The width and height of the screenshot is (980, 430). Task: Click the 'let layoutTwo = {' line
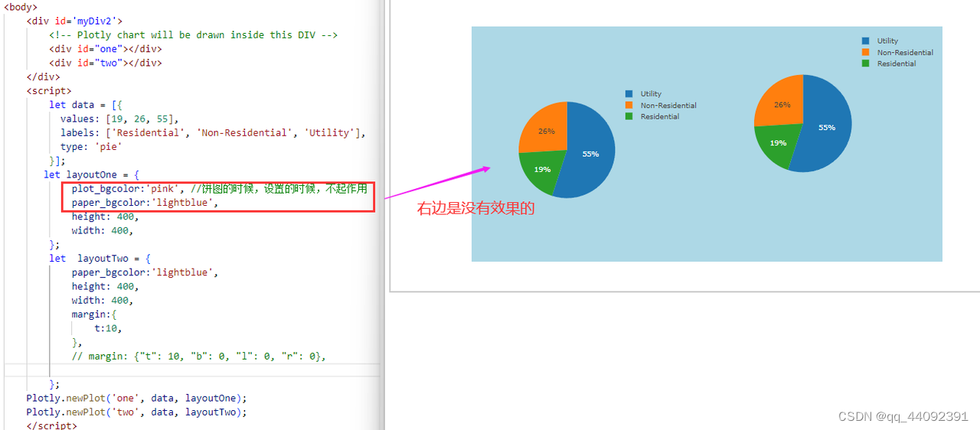[x=100, y=258]
